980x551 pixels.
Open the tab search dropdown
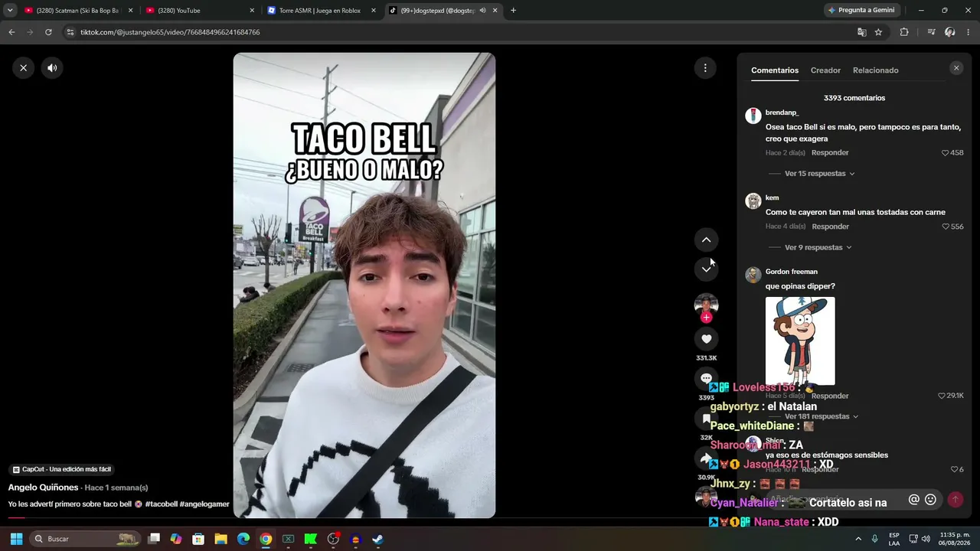coord(9,11)
